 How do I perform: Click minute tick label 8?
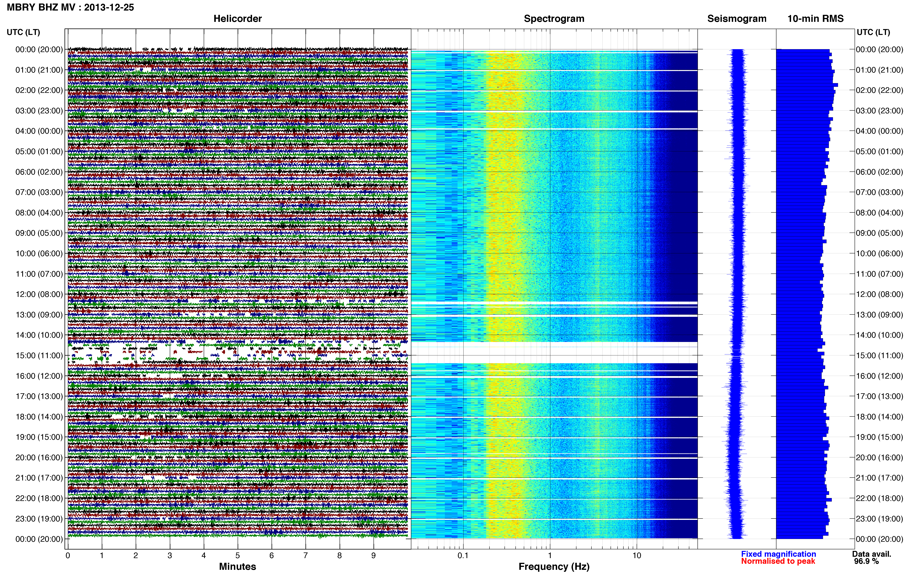tap(340, 555)
